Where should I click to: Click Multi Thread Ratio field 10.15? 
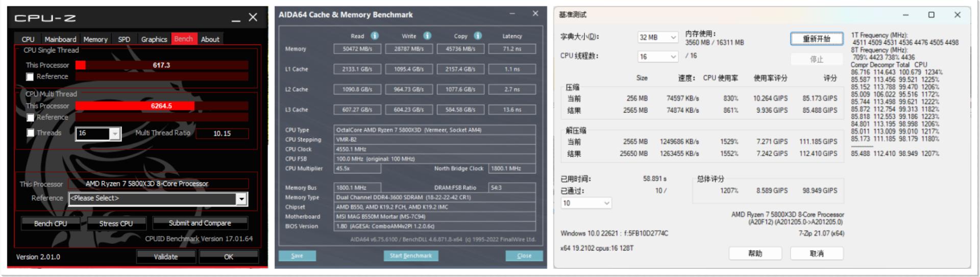coord(222,133)
